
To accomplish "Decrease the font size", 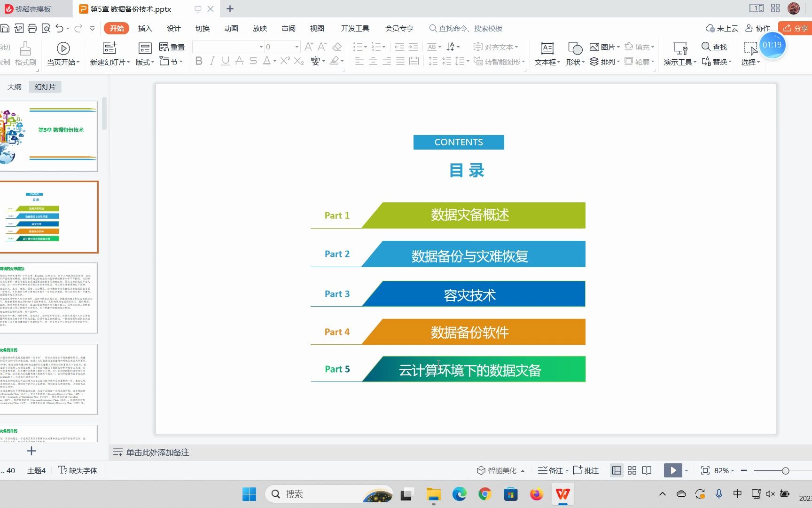I will 322,47.
